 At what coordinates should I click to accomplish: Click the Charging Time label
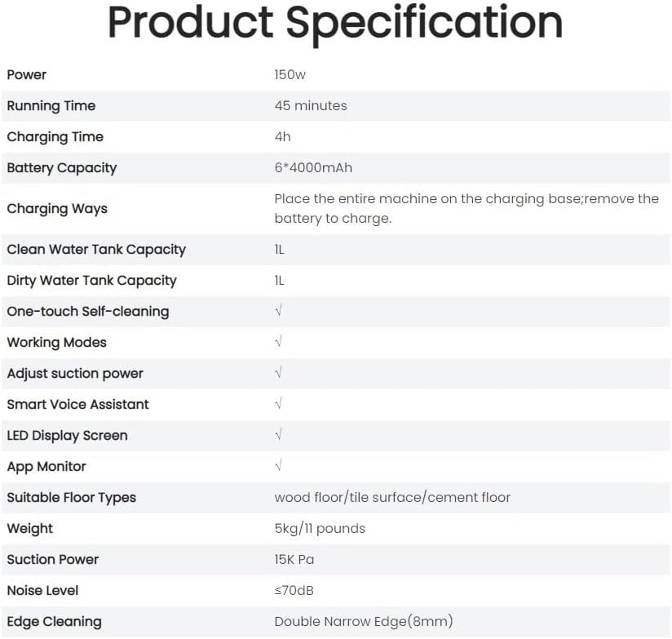pyautogui.click(x=55, y=136)
